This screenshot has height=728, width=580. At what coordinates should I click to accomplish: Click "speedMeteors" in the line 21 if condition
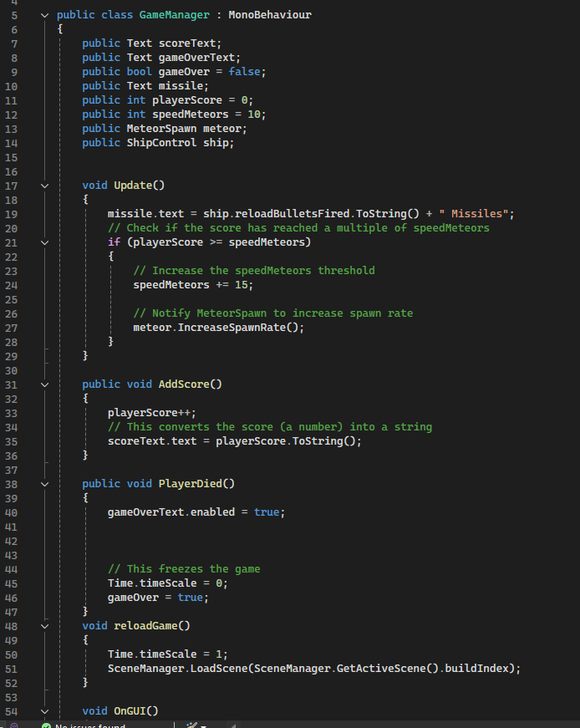267,242
